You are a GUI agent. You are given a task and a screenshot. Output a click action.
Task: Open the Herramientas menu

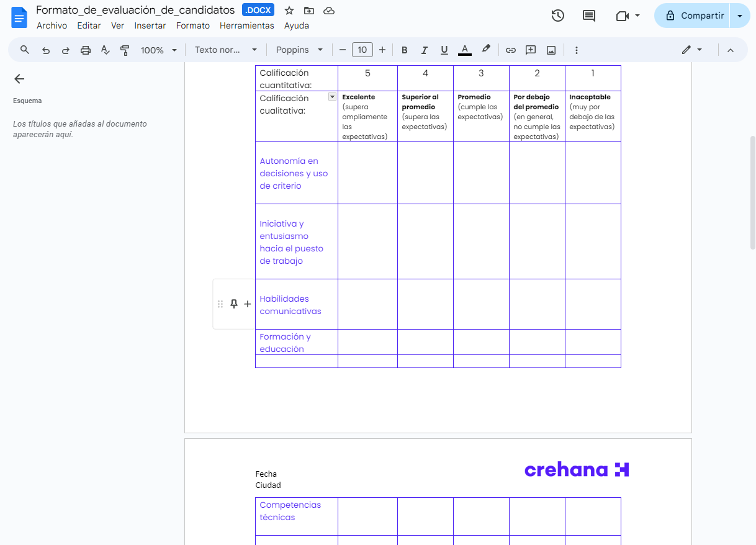pyautogui.click(x=246, y=25)
